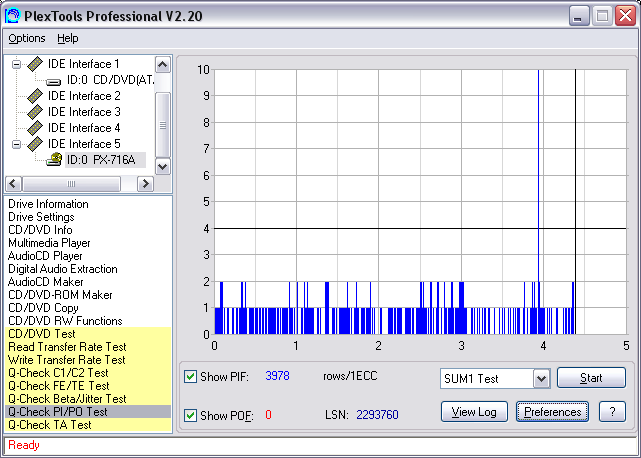Click the IDE Interface 2 chip icon

pos(35,96)
